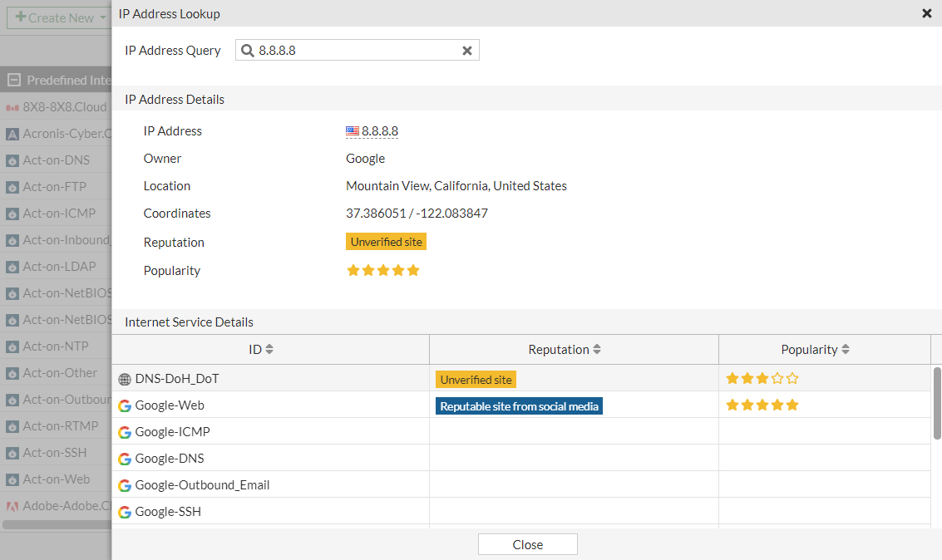Sort table by ID column
This screenshot has width=942, height=560.
coord(269,350)
